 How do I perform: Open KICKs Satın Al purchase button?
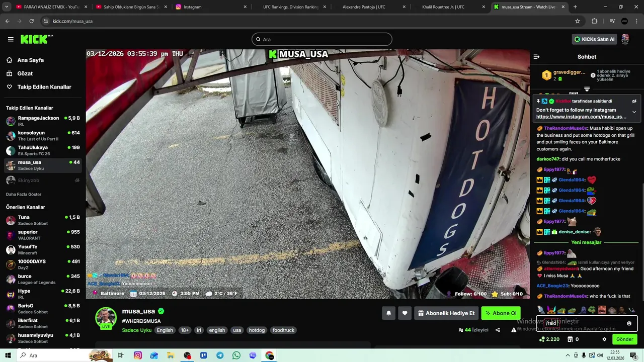pos(595,39)
